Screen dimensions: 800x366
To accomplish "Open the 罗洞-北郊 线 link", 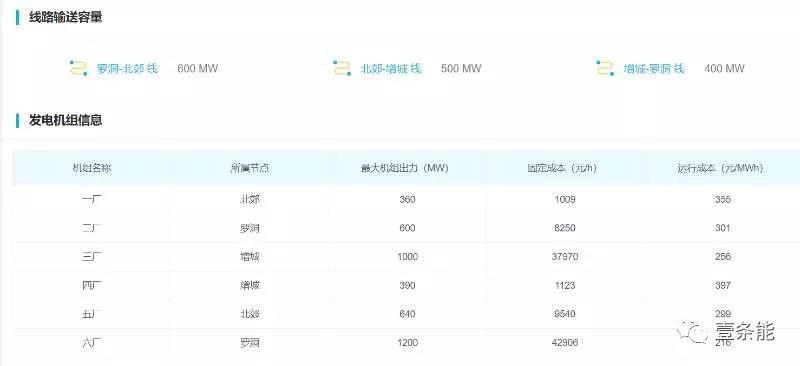I will point(127,68).
